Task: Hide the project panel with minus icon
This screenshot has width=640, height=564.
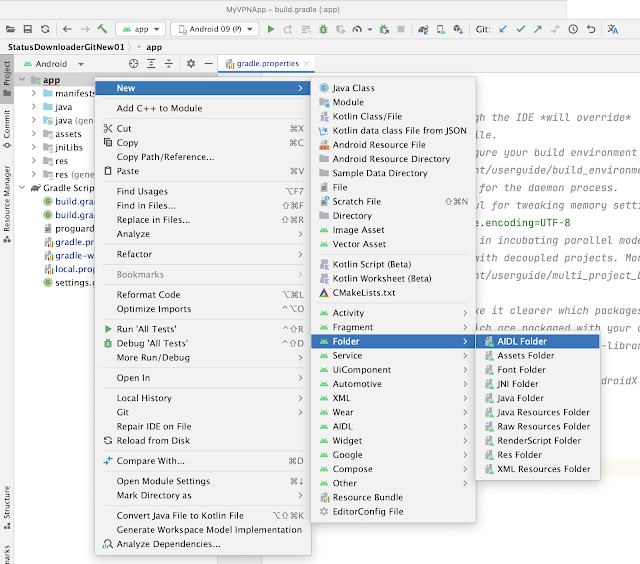Action: coord(208,64)
